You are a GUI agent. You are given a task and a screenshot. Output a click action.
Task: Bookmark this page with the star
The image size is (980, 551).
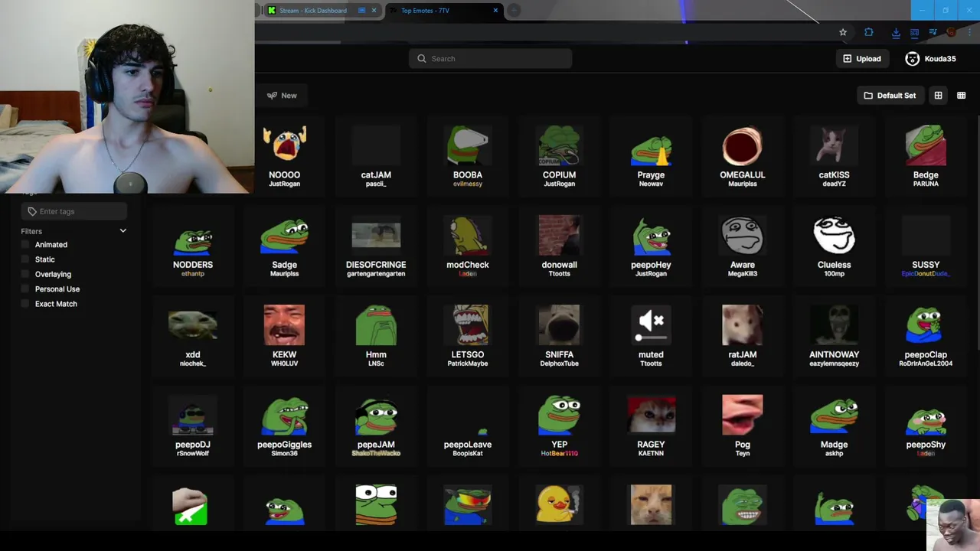pos(843,32)
